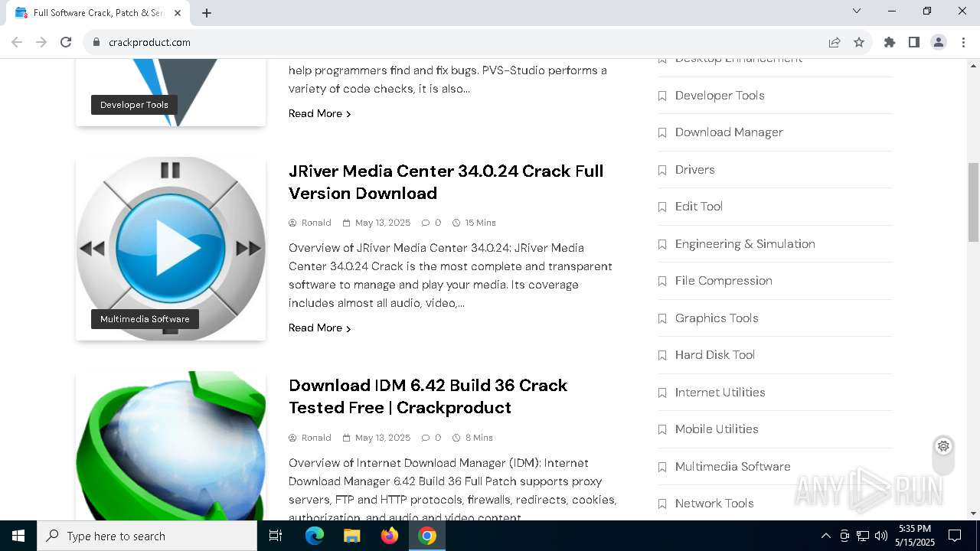Image resolution: width=980 pixels, height=551 pixels.
Task: Open Multimedia Software tag on JRiver thumbnail
Action: pos(145,319)
